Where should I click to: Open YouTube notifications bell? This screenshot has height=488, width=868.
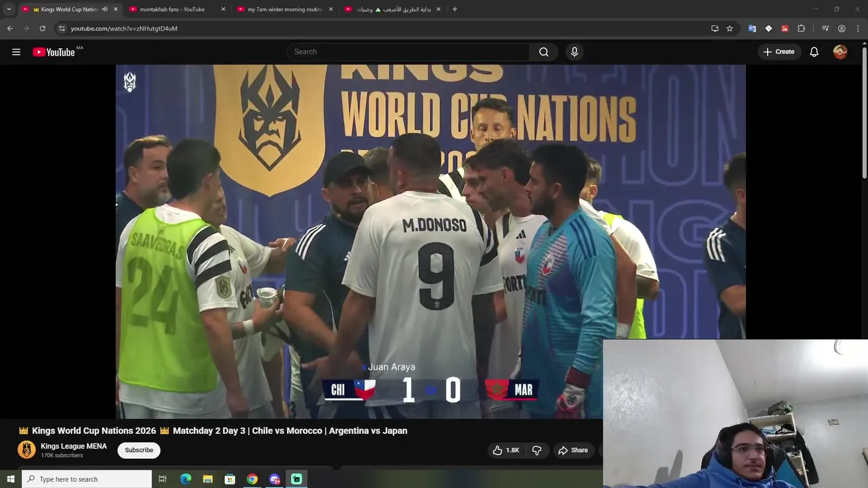814,52
